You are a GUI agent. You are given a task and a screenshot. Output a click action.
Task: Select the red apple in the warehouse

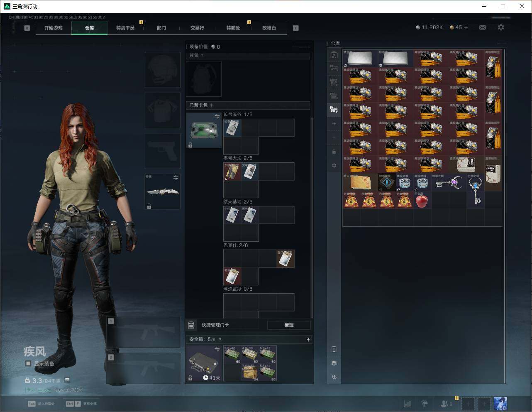click(x=422, y=201)
